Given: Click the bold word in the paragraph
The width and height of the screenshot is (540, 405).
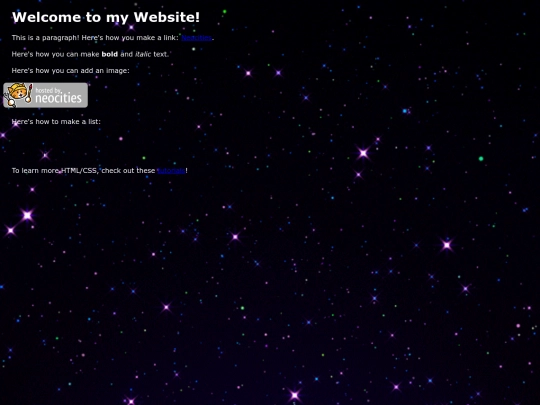Looking at the screenshot, I should [110, 54].
